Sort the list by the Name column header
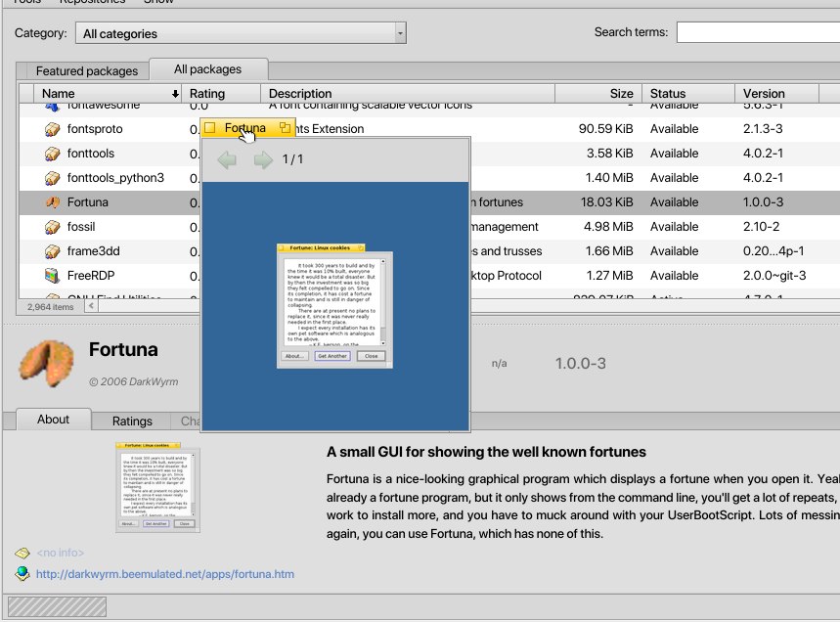The height and width of the screenshot is (622, 840). tap(108, 93)
